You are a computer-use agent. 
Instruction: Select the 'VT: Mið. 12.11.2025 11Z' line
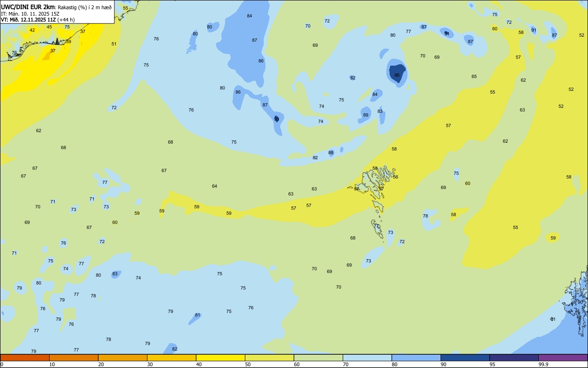[28, 20]
